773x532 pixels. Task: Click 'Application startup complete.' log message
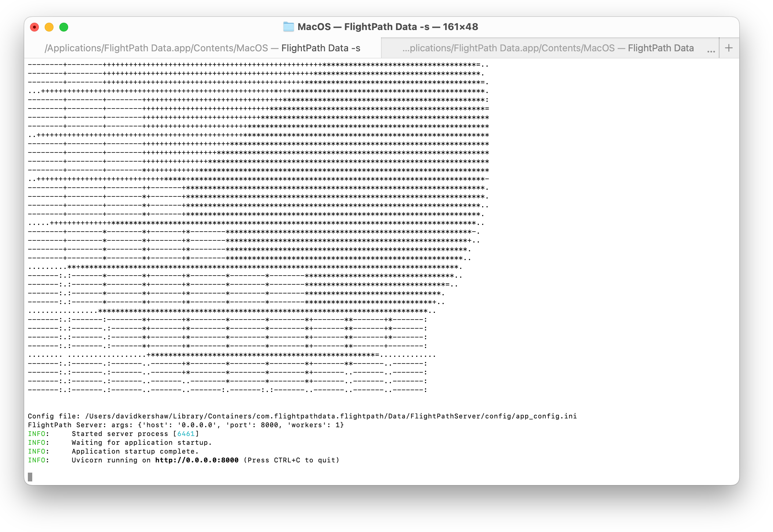[x=135, y=451]
